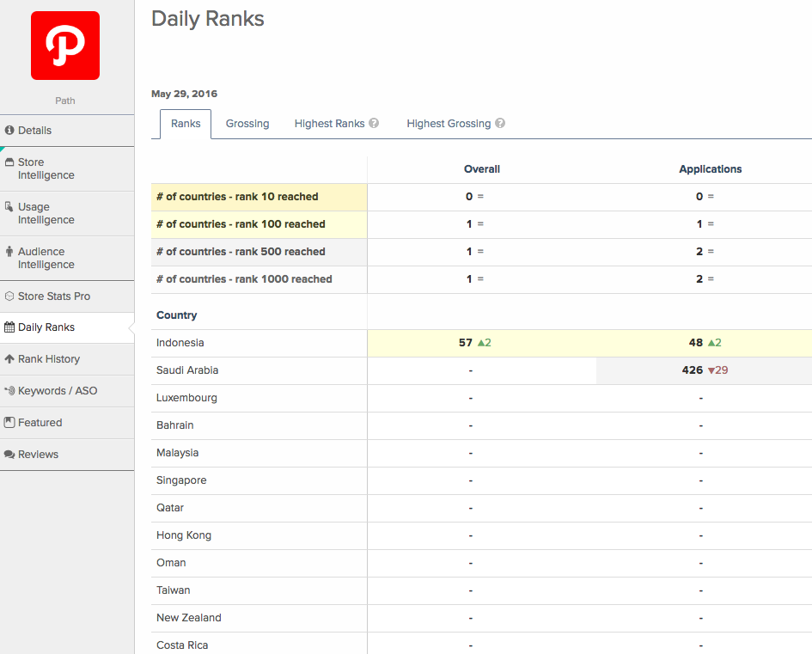Viewport: 812px width, 654px height.
Task: Click the Rank History up-arrow icon
Action: (9, 359)
